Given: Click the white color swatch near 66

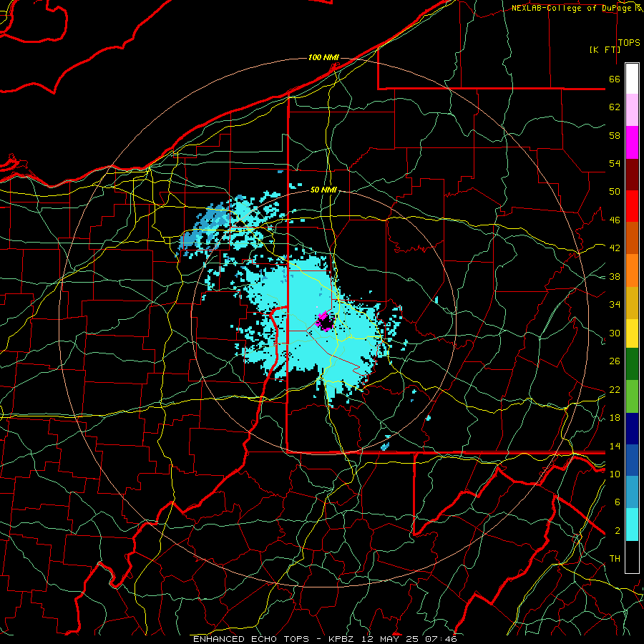Looking at the screenshot, I should 632,79.
